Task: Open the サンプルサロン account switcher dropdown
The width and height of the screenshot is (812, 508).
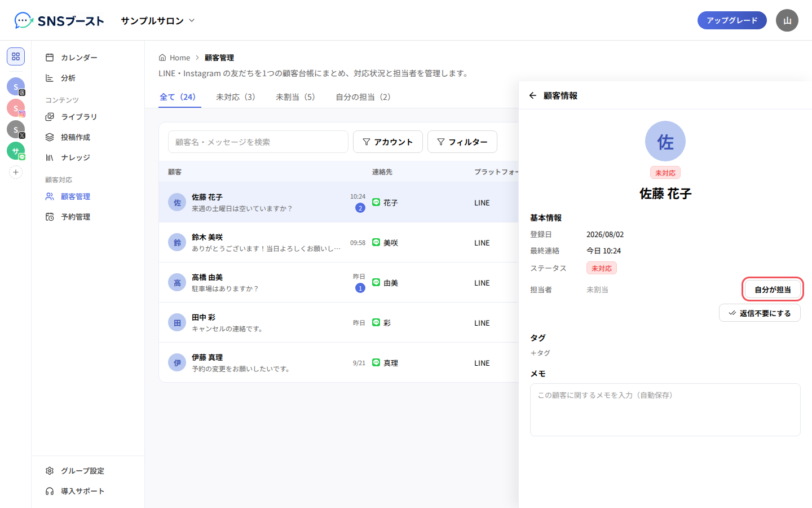Action: click(x=158, y=21)
